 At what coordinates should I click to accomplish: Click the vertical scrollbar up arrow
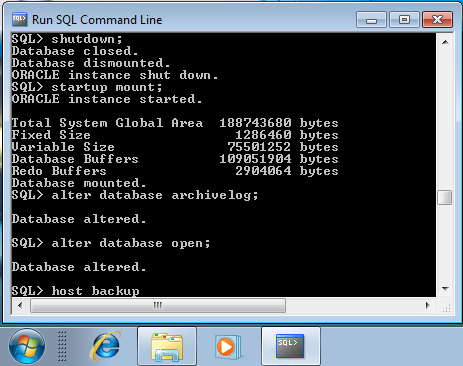445,42
